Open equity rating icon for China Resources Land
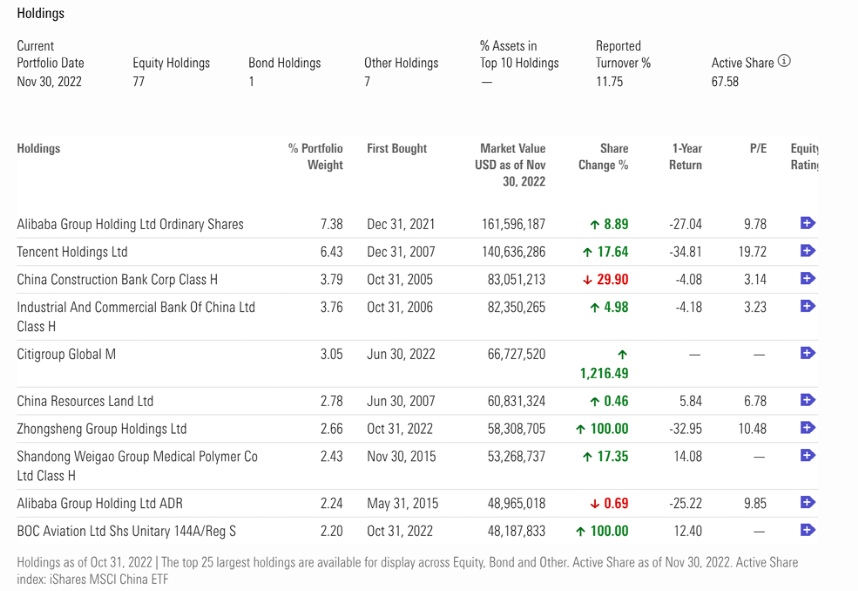858x591 pixels. tap(808, 400)
